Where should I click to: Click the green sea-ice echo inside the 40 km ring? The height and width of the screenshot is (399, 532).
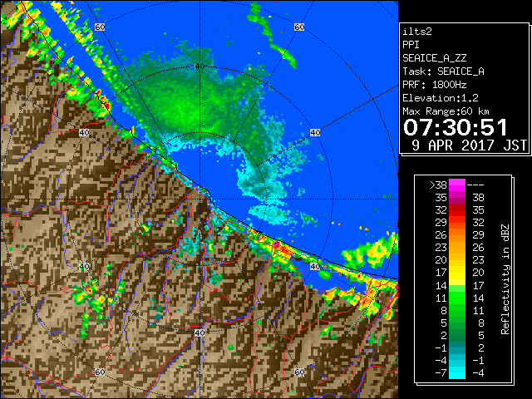190,106
